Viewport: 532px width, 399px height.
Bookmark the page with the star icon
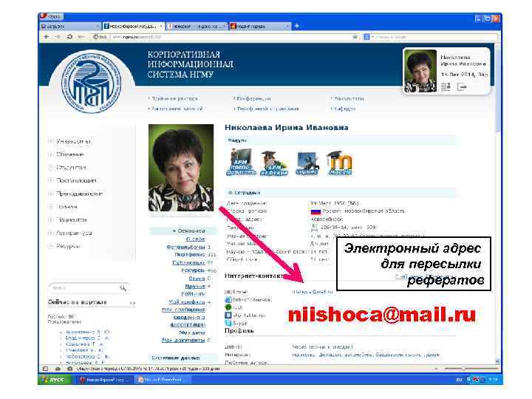coord(355,37)
